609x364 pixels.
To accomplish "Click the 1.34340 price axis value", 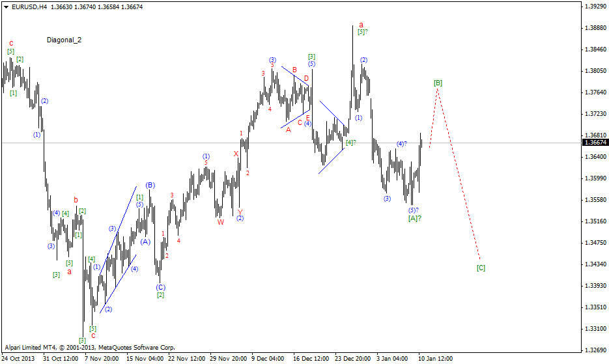I will tap(595, 264).
